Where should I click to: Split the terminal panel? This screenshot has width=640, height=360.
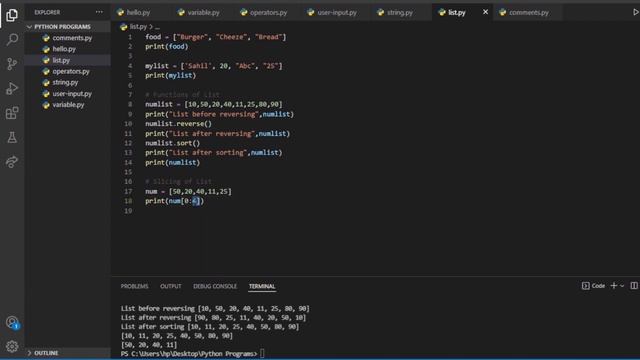pos(634,286)
